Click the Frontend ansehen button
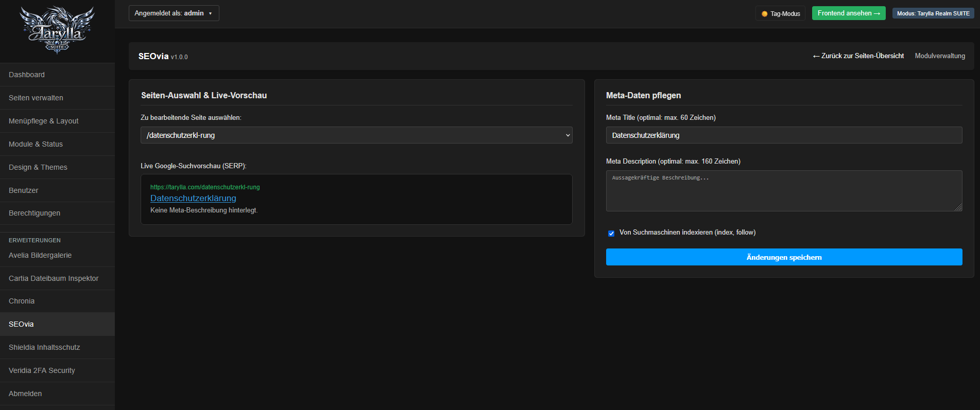 click(849, 13)
